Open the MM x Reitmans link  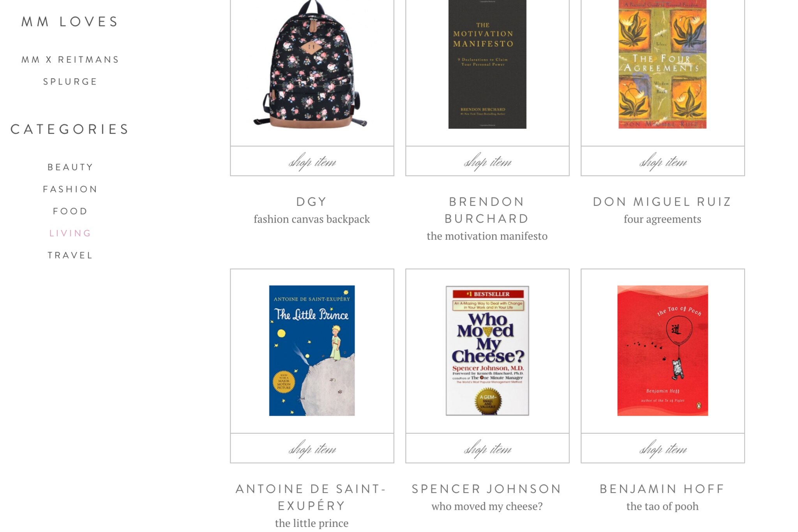pos(70,60)
